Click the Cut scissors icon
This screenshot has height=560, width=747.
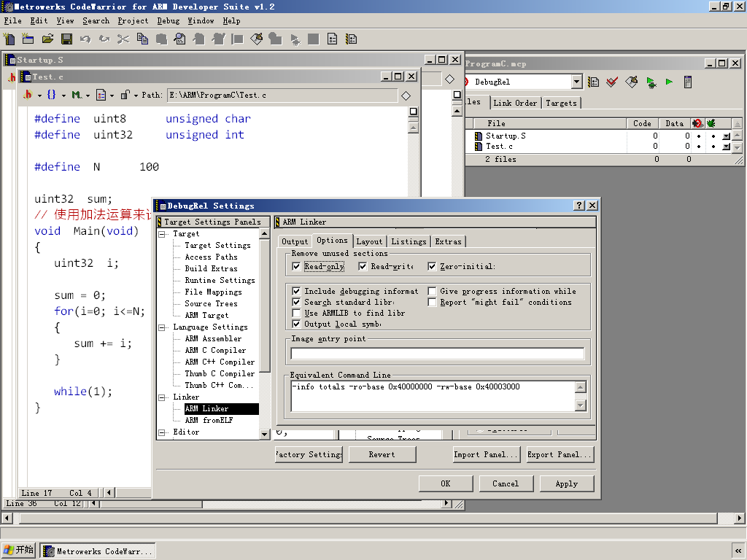pyautogui.click(x=123, y=39)
